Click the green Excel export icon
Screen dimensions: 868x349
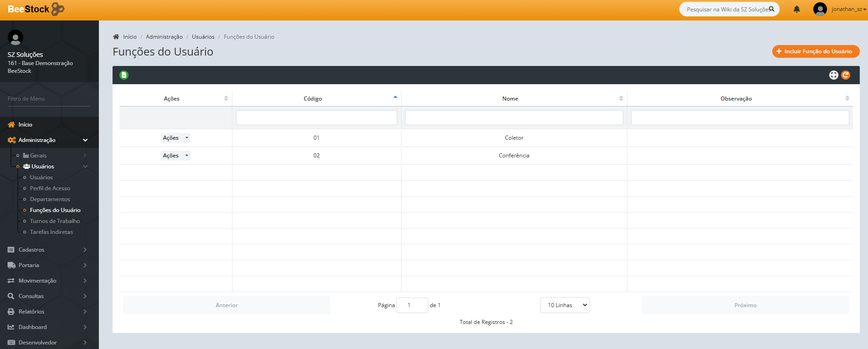pyautogui.click(x=124, y=75)
